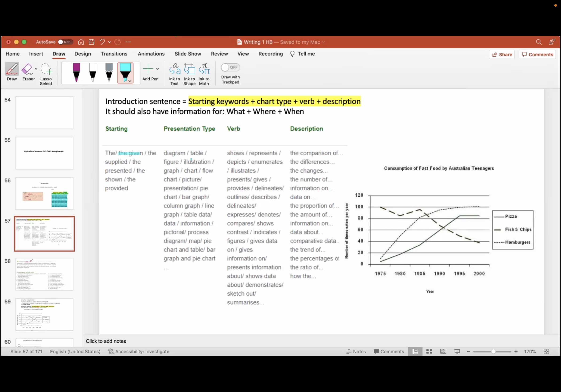561x392 pixels.
Task: Undo the last action
Action: [x=102, y=42]
